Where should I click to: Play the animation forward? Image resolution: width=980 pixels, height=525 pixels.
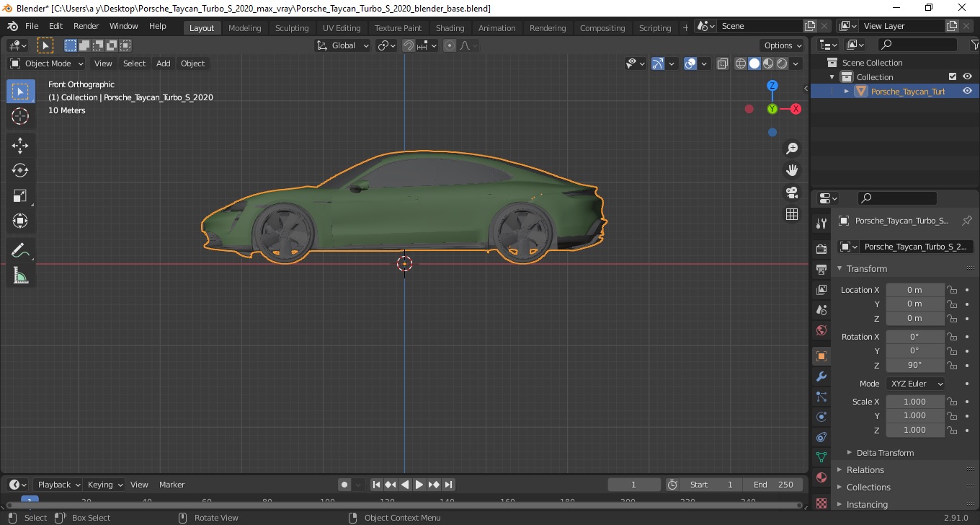click(419, 485)
